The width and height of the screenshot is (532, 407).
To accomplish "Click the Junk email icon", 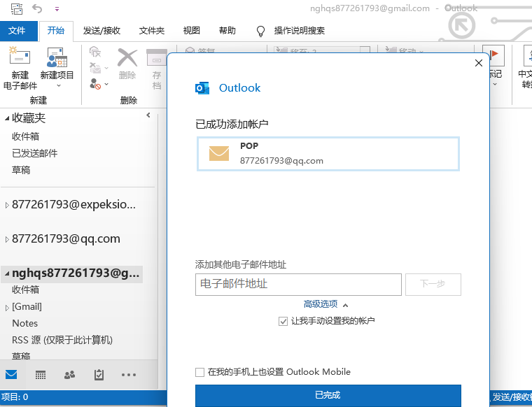I will pyautogui.click(x=95, y=83).
